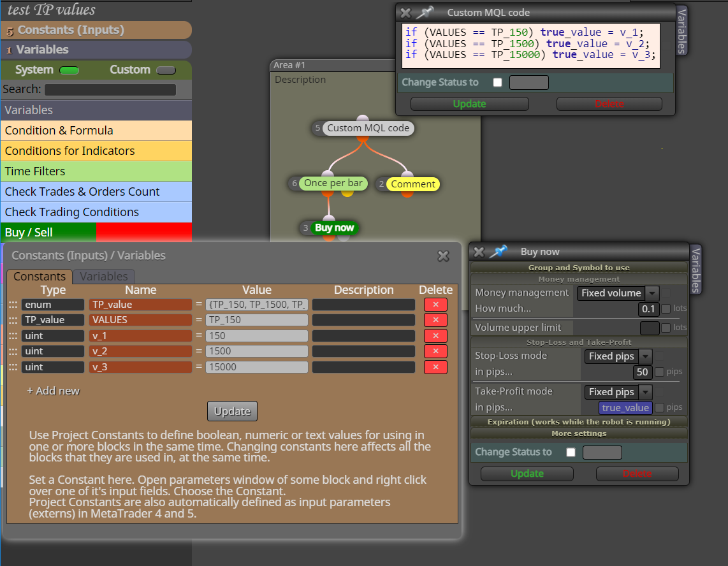728x566 pixels.
Task: Select the Comment block
Action: coord(412,184)
